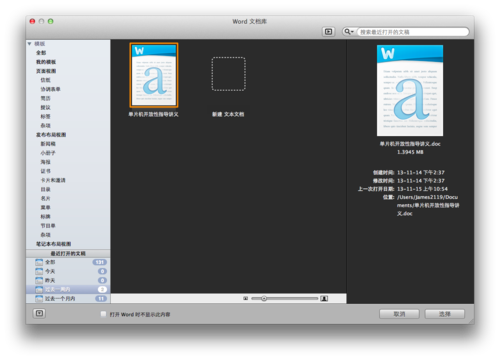Screen dimensions: 500x360
Task: Show documents from 过去一个月内
Action: tap(68, 298)
